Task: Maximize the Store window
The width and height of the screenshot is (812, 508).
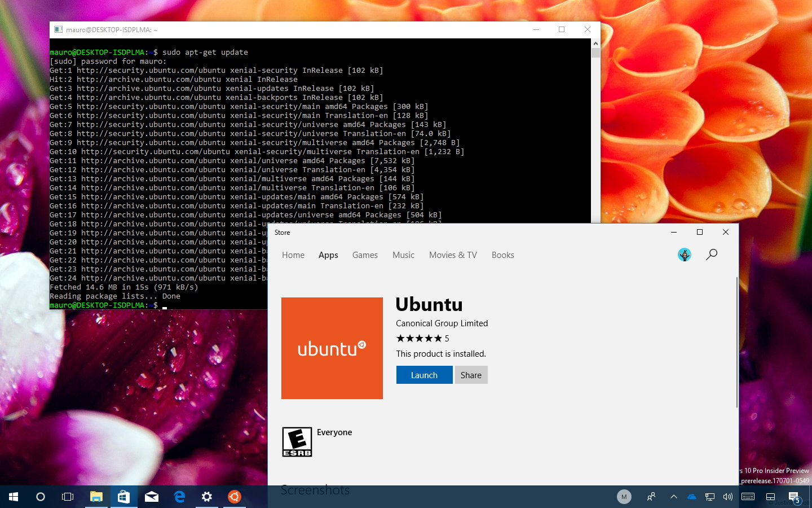Action: pyautogui.click(x=700, y=232)
